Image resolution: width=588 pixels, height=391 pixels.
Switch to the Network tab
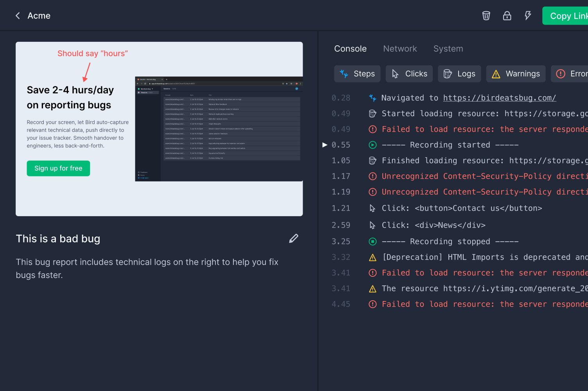(x=400, y=49)
